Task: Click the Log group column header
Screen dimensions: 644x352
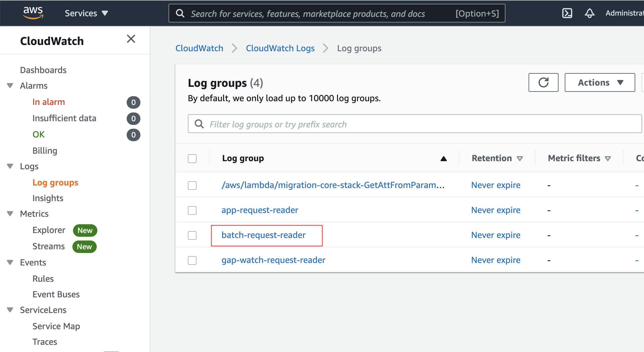Action: tap(243, 158)
